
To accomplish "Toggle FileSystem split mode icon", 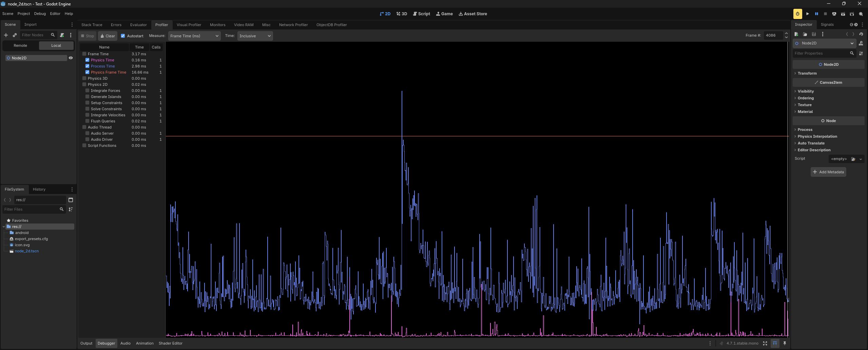I will coord(71,200).
